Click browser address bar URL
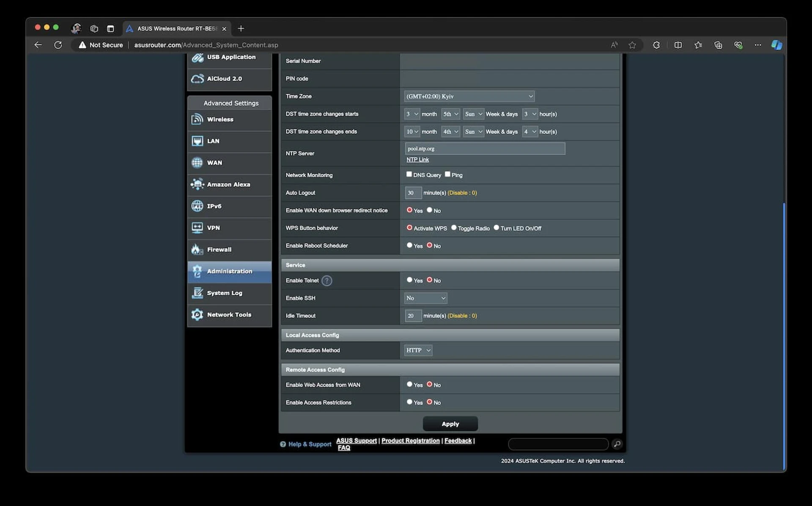This screenshot has width=812, height=506. click(206, 45)
